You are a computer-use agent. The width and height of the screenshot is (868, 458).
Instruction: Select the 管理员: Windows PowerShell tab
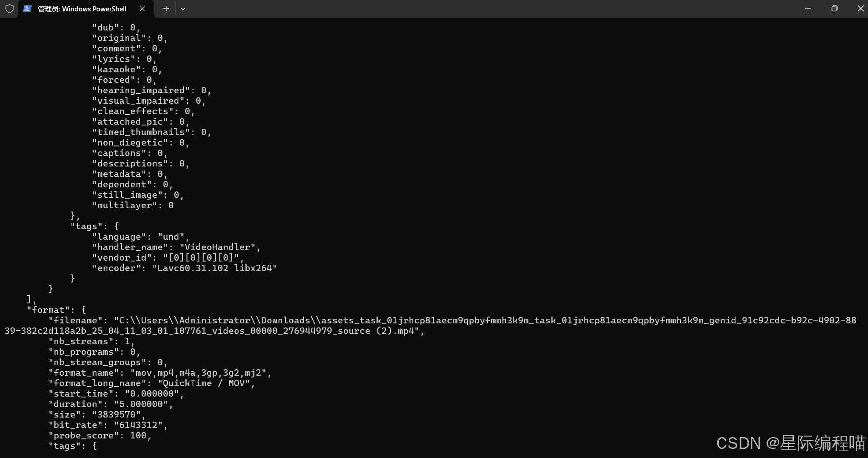82,9
